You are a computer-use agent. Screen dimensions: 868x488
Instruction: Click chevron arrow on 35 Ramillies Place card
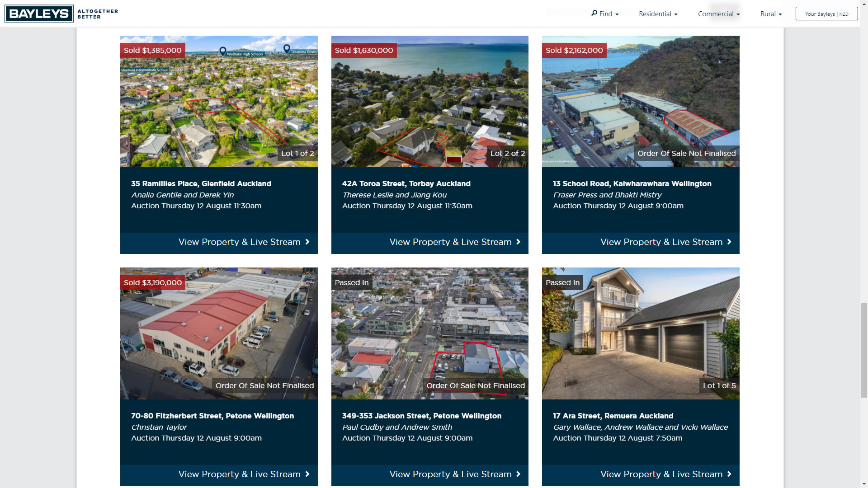click(x=307, y=242)
